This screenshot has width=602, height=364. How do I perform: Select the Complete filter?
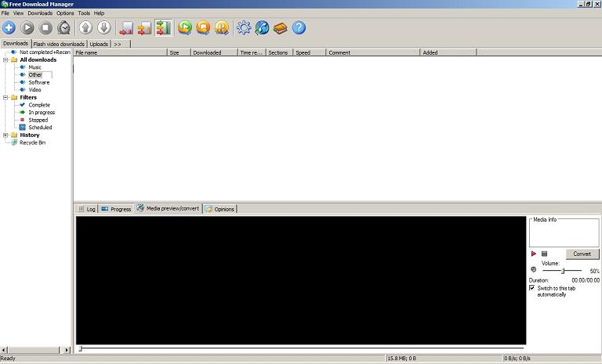coord(39,105)
